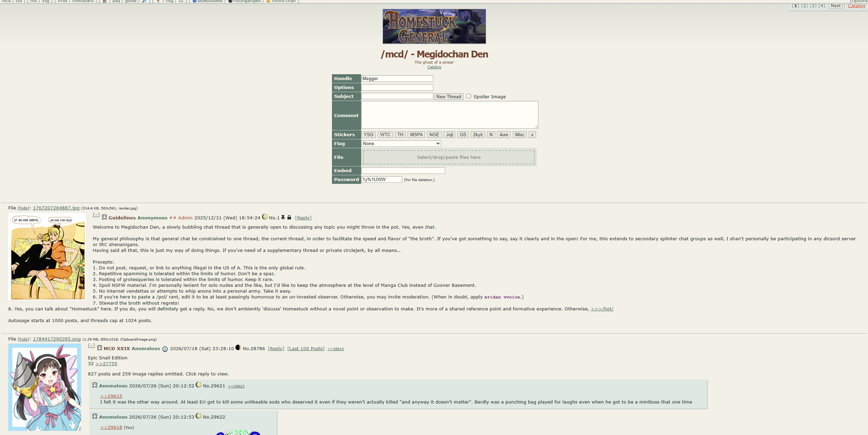Follow the >>29618 quote link
The image size is (868, 435).
pos(111,427)
